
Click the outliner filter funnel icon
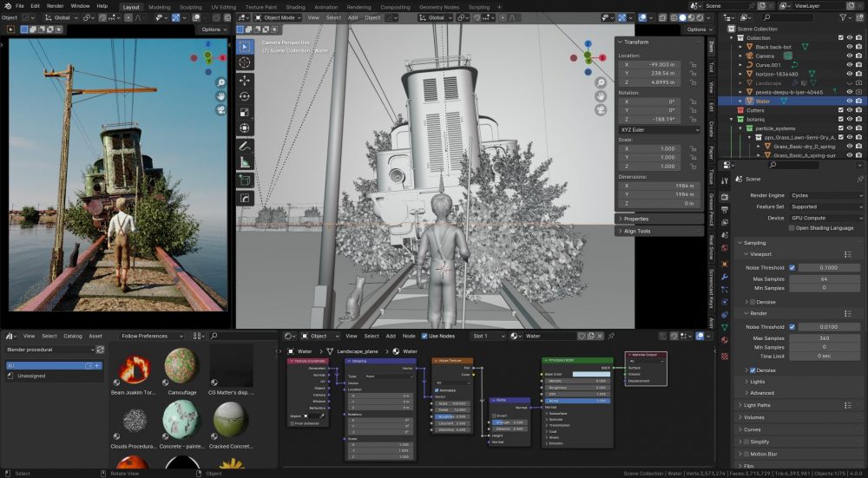(843, 17)
